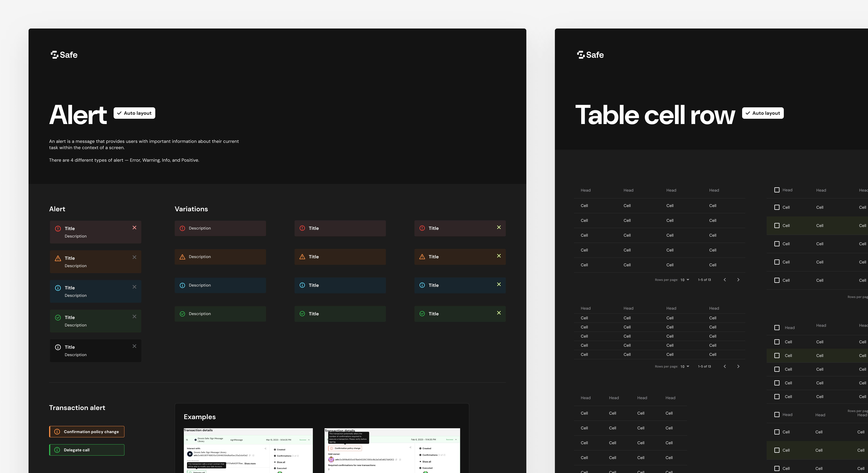Click the blue info icon in Title-only alert
The width and height of the screenshot is (868, 473).
coord(302,285)
